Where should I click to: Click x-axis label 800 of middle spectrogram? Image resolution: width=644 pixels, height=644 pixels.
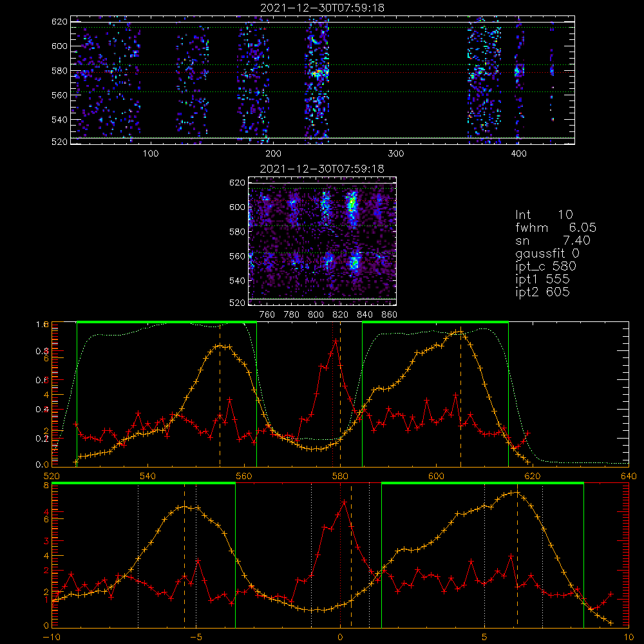[316, 315]
